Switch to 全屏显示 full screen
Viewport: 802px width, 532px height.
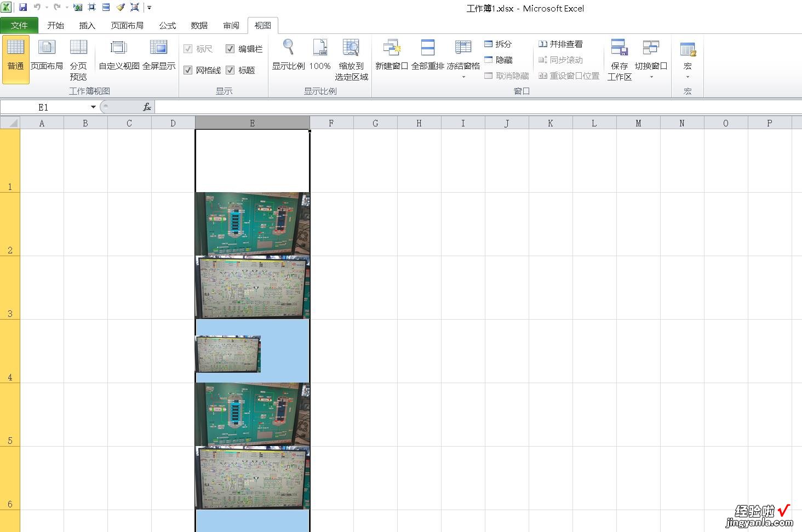(x=159, y=55)
